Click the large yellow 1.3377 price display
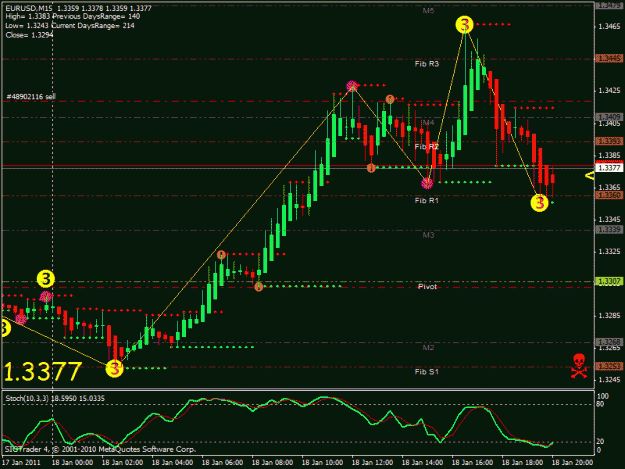This screenshot has width=625, height=469. 43,371
